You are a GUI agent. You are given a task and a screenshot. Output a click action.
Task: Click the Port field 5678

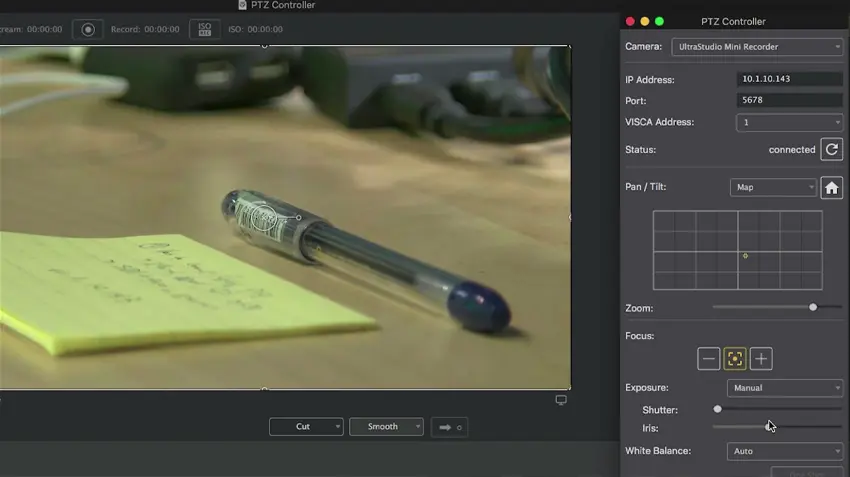tap(790, 100)
